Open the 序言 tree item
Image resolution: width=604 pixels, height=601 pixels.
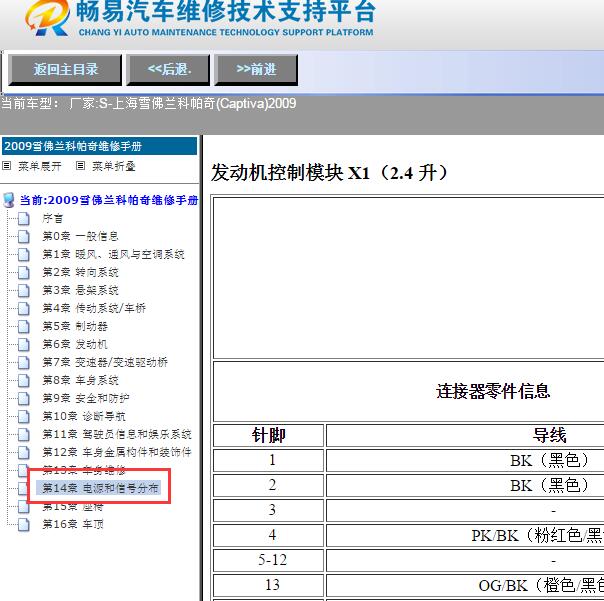pos(52,218)
